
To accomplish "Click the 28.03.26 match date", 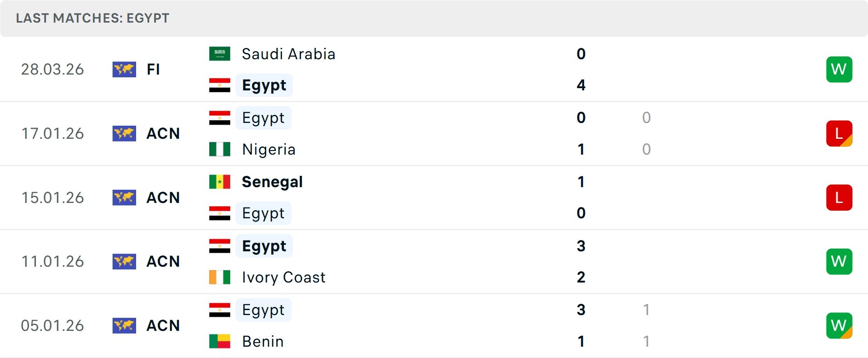I will click(52, 70).
